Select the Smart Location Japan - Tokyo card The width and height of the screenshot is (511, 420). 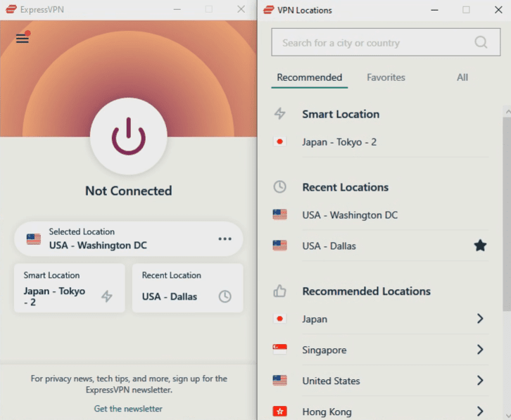[x=70, y=288]
